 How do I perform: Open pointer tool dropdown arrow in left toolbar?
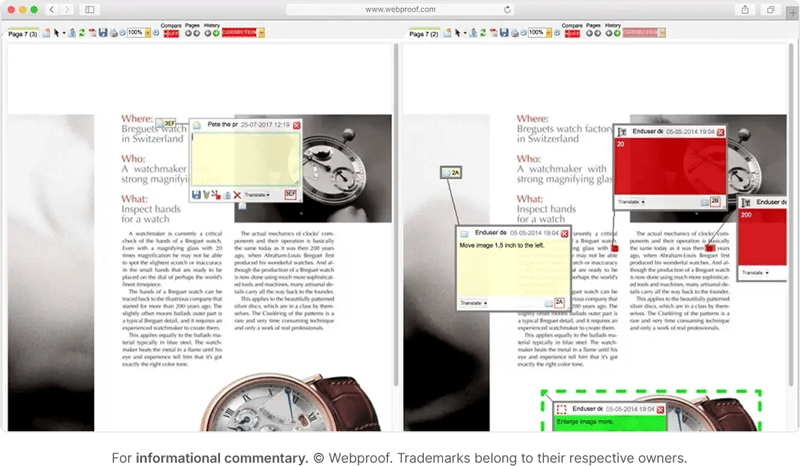(64, 33)
